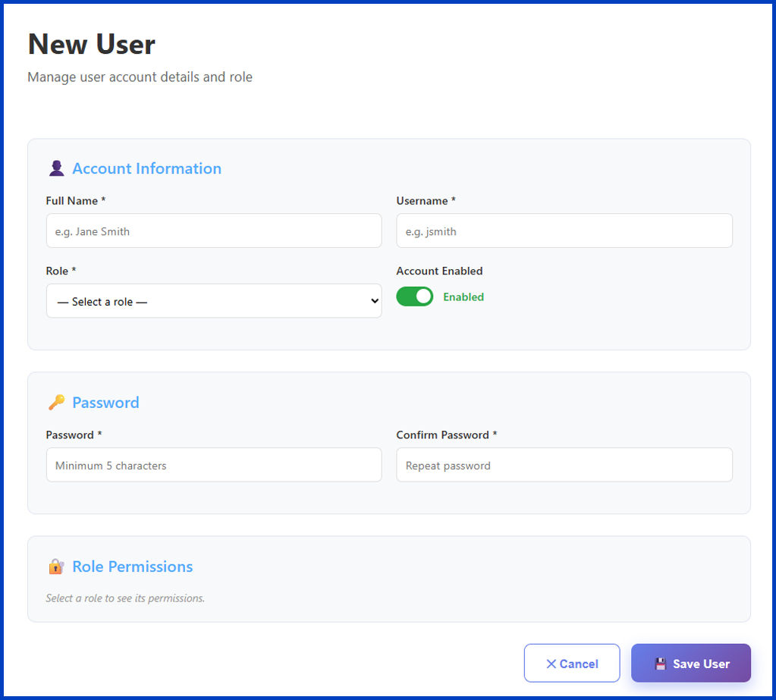Click the Account Enabled label

(x=439, y=271)
